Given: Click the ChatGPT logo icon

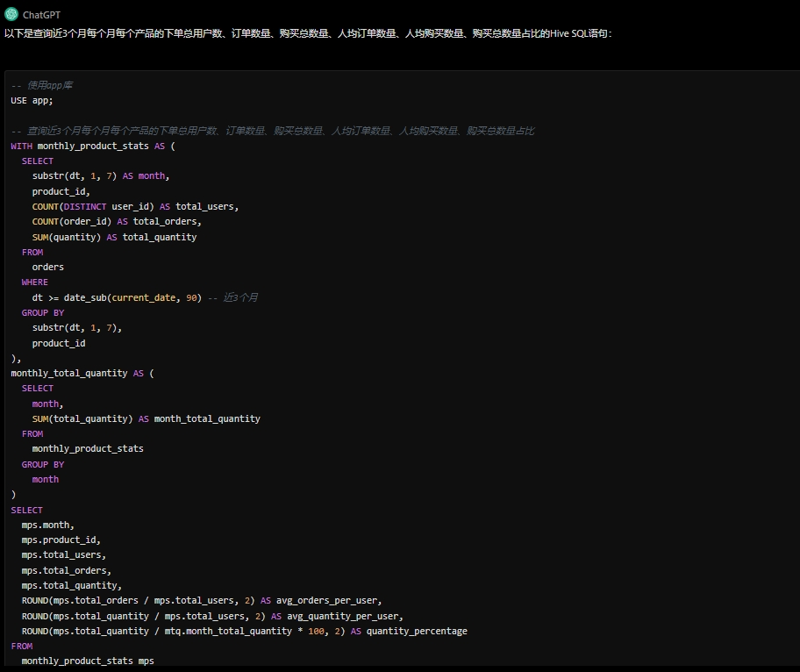Looking at the screenshot, I should [11, 14].
